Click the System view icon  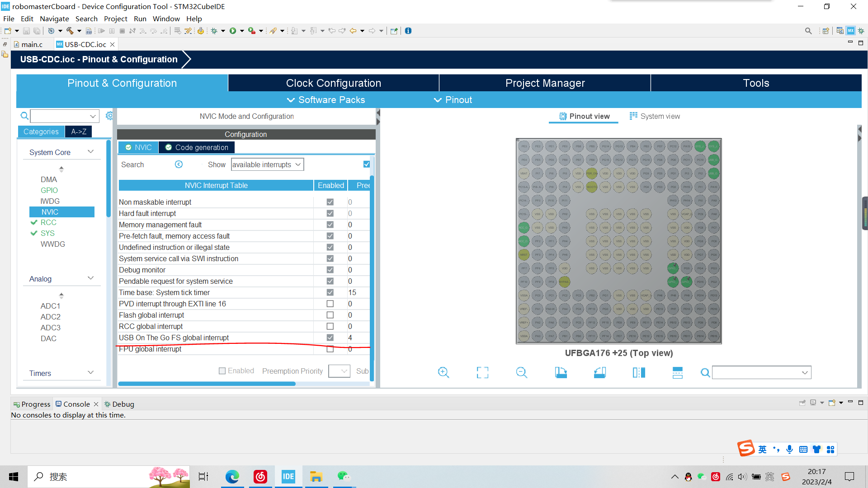click(x=633, y=116)
